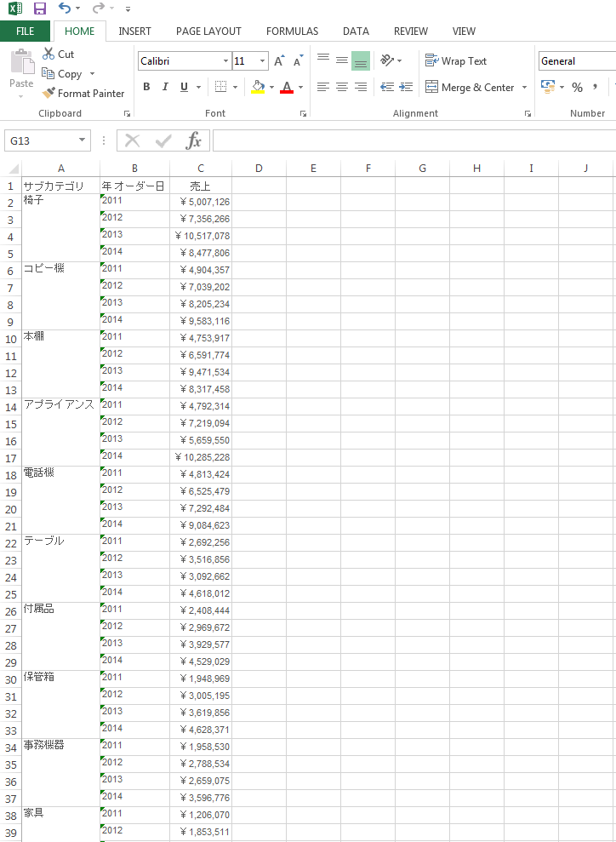Switch to the DATA tab

(x=356, y=32)
